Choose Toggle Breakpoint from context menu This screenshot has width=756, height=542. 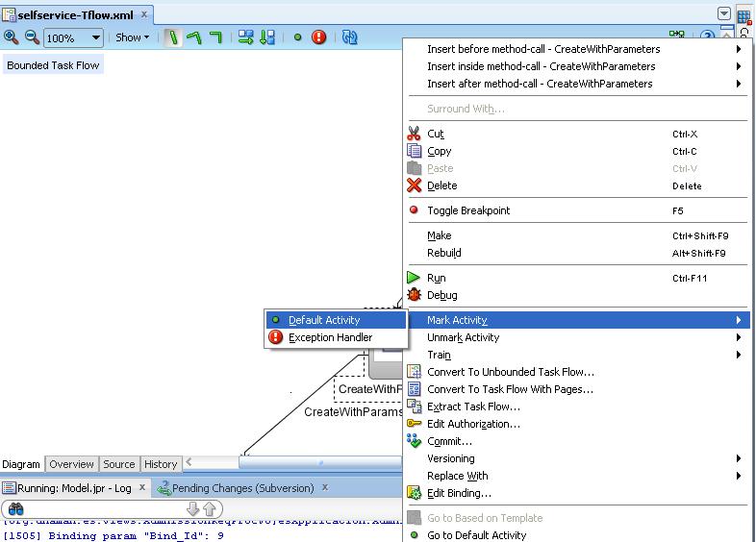point(468,210)
